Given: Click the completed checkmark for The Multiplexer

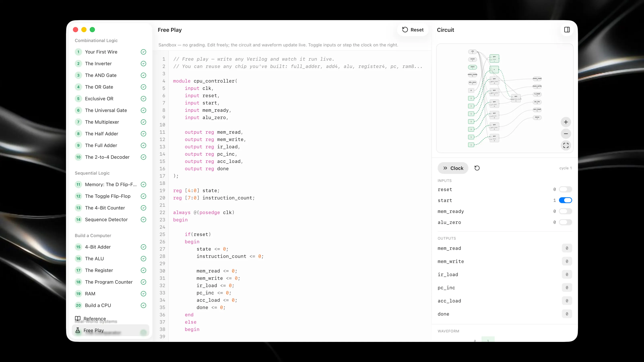Looking at the screenshot, I should (x=143, y=122).
